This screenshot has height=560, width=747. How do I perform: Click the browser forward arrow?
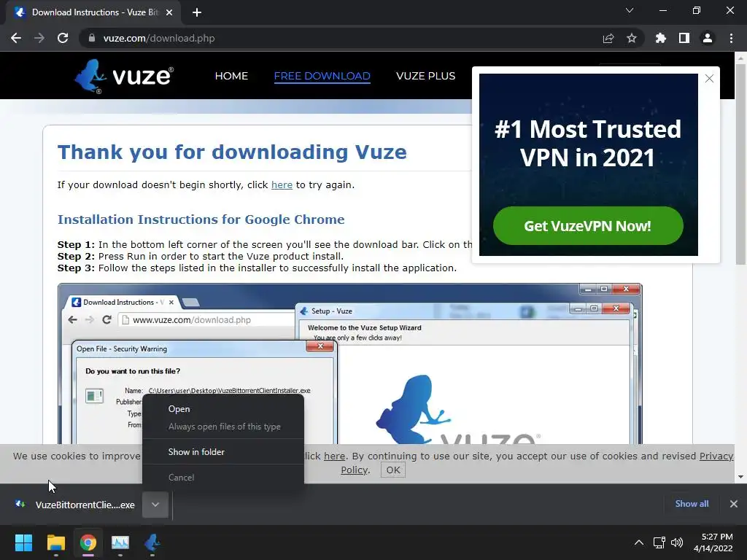pos(39,38)
